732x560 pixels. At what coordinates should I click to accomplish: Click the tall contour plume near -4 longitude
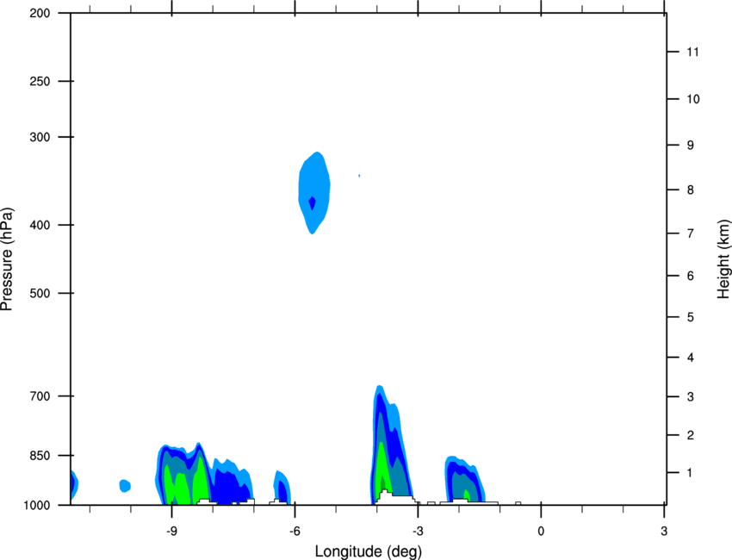[390, 444]
